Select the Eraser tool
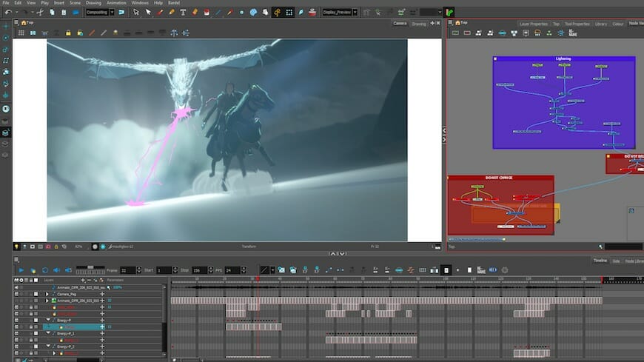 195,13
